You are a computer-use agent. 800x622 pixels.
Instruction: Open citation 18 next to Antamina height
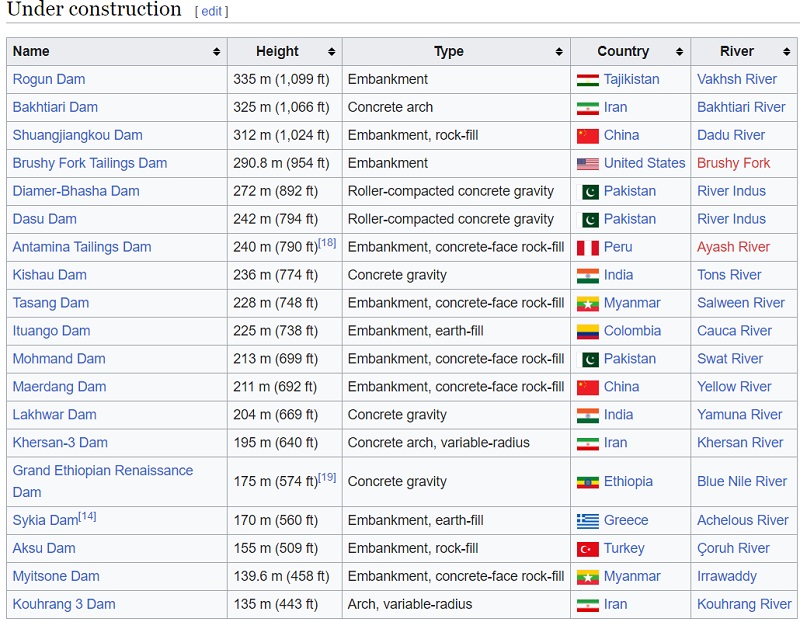(x=327, y=243)
